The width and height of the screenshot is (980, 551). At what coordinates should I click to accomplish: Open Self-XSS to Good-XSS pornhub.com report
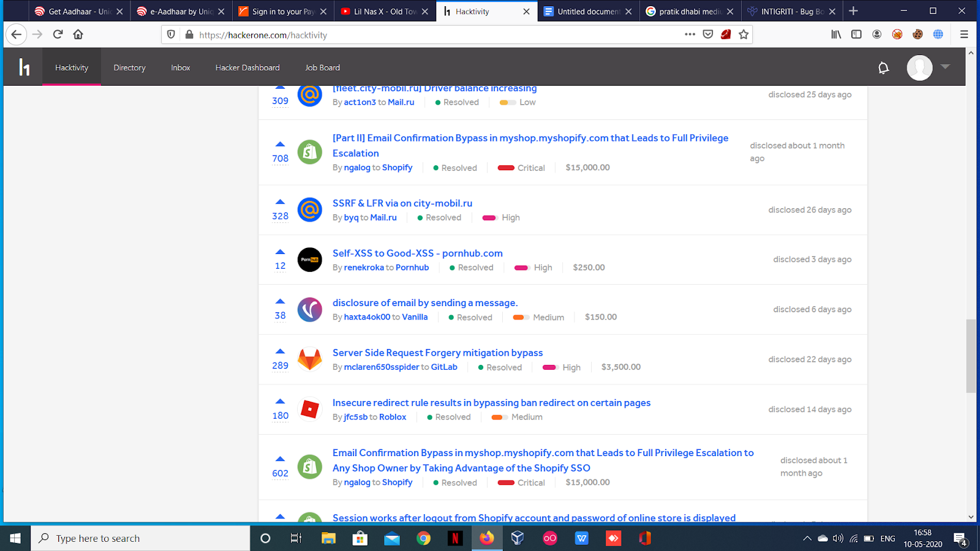pos(418,253)
